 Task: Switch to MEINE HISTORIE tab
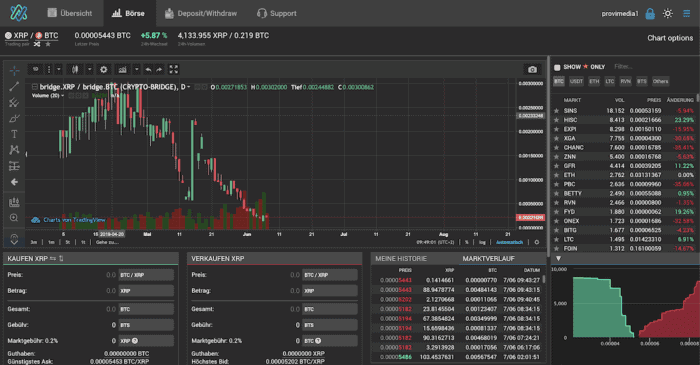click(x=401, y=259)
